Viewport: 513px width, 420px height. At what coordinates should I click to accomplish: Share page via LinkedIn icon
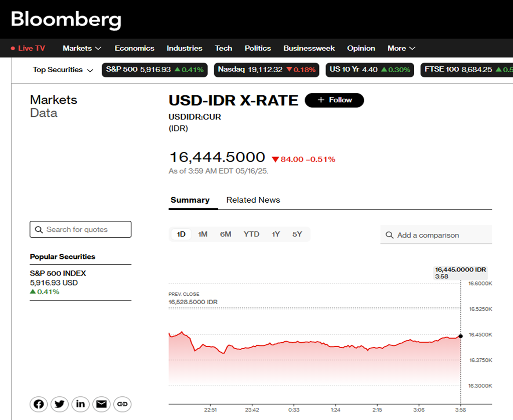click(x=81, y=404)
